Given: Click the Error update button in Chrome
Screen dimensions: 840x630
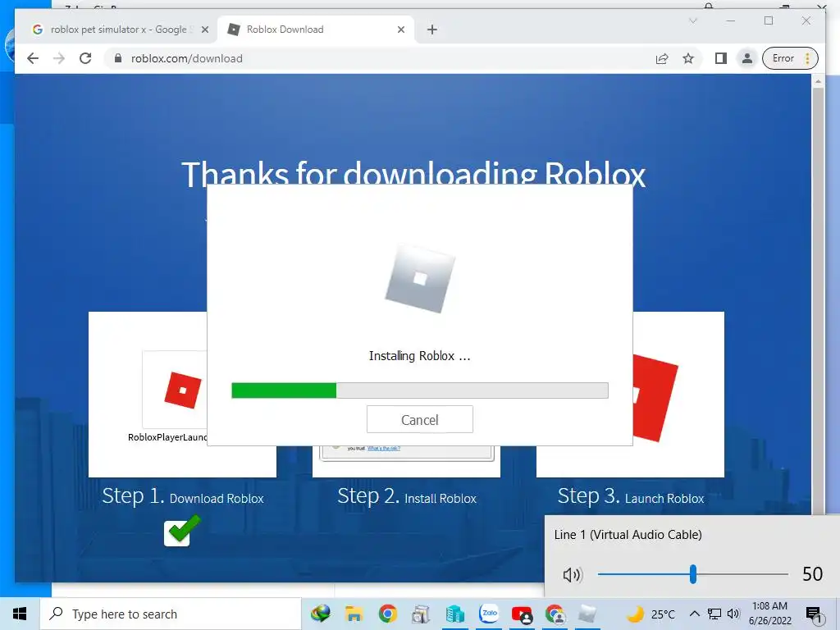Looking at the screenshot, I should click(x=790, y=58).
